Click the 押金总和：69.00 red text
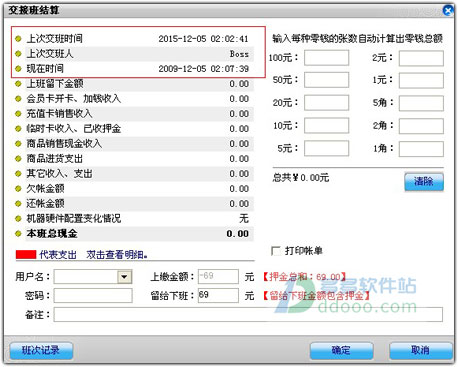The image size is (458, 367). tap(304, 277)
